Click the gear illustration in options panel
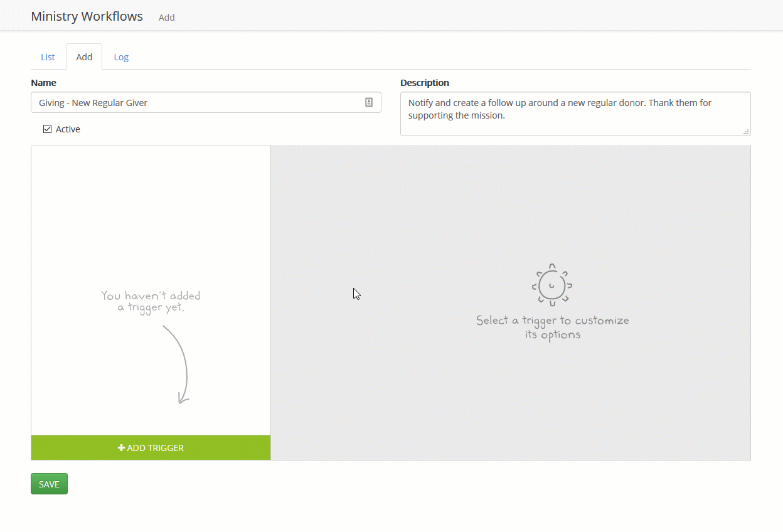 tap(552, 285)
